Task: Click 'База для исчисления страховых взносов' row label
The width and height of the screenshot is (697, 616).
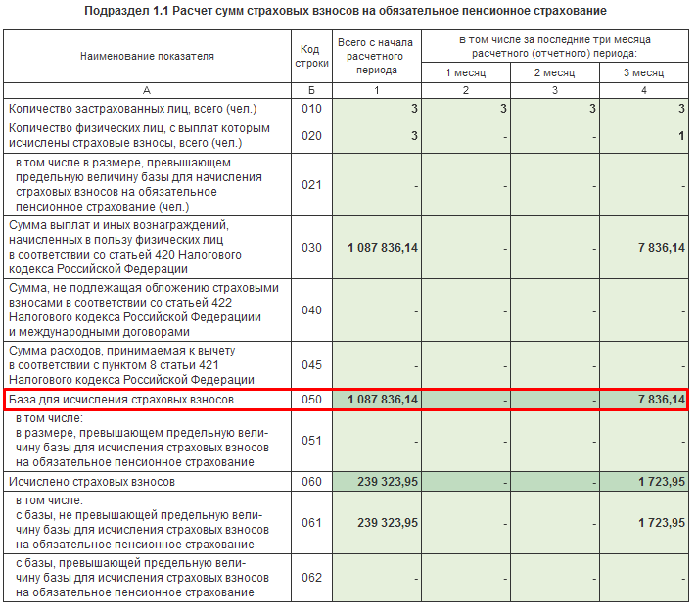Action: tap(121, 400)
